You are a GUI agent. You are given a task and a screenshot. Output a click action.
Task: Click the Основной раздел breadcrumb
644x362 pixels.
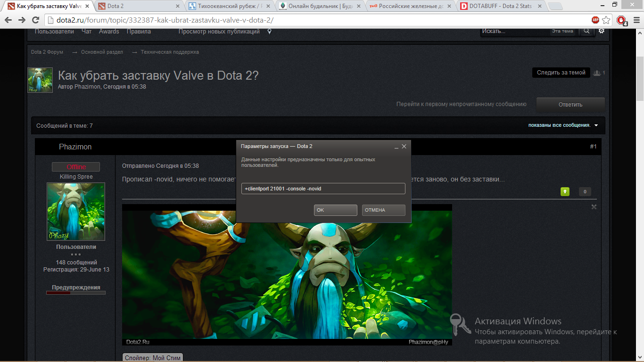point(102,52)
